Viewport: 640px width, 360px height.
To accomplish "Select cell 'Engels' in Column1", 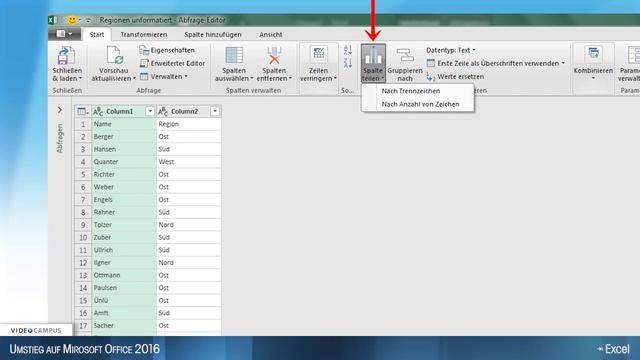I will [x=124, y=200].
